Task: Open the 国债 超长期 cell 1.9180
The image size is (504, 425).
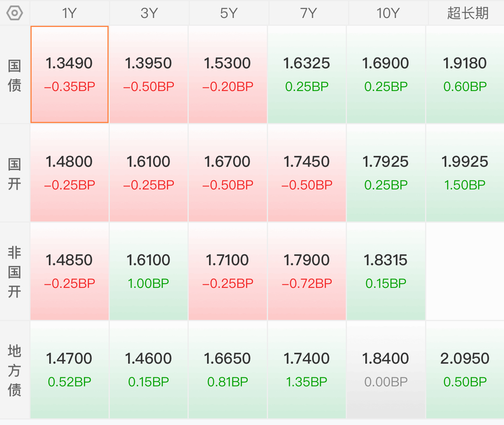Action: tap(465, 75)
